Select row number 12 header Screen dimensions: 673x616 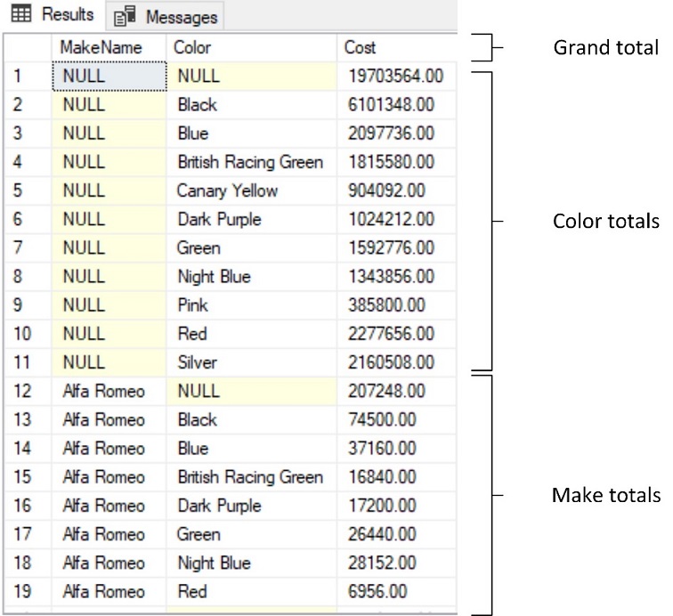pos(27,391)
